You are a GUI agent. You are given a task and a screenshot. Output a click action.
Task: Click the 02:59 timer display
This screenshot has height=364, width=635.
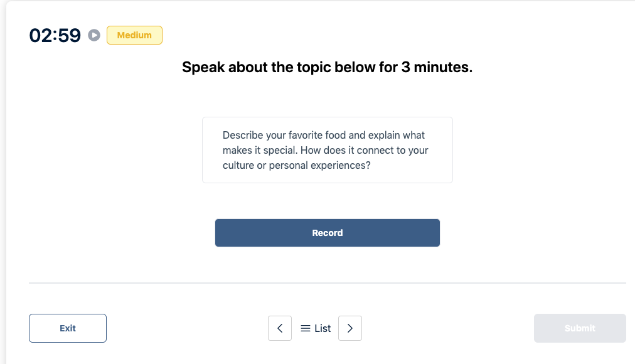pyautogui.click(x=55, y=36)
